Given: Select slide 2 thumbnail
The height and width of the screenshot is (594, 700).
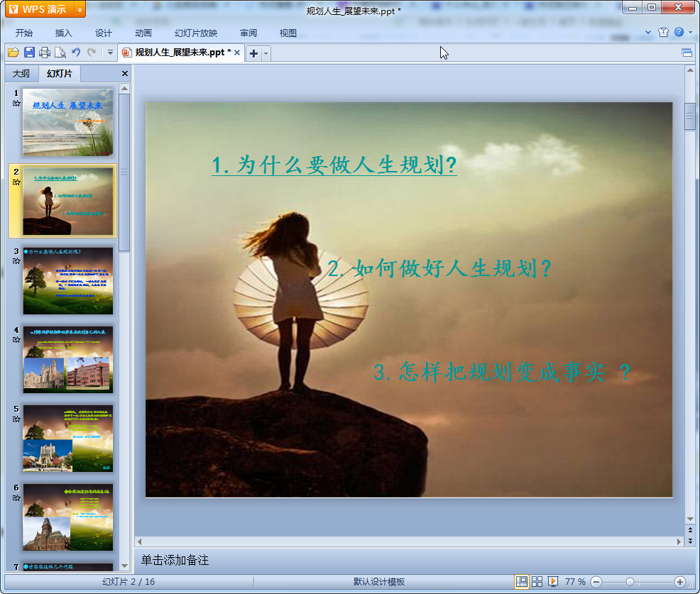Looking at the screenshot, I should (68, 202).
